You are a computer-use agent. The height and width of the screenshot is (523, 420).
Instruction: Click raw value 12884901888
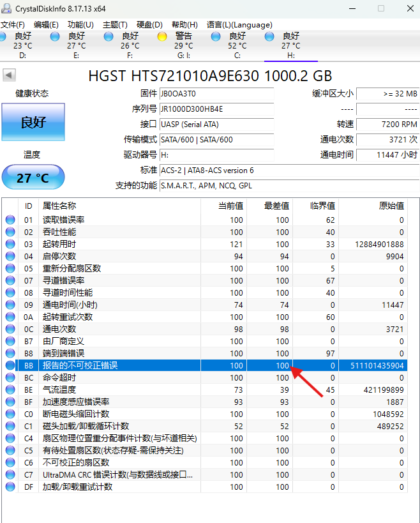(x=379, y=244)
